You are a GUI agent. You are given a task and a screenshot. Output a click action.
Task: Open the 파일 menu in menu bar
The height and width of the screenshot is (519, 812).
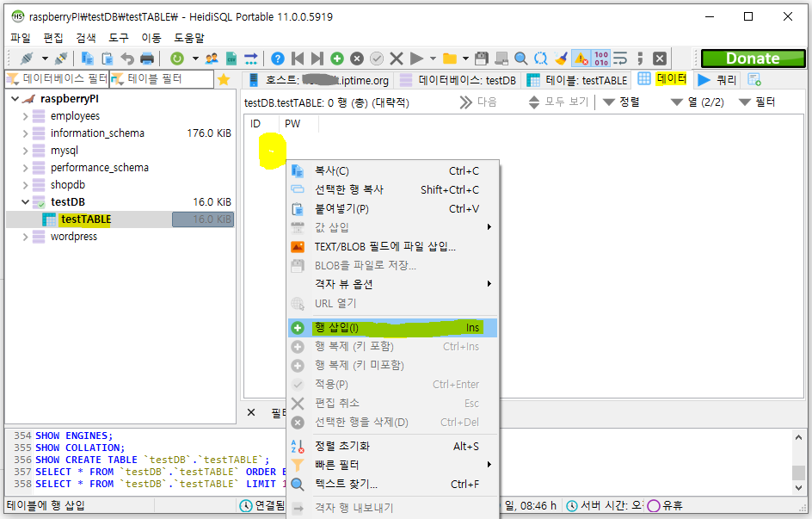click(x=21, y=38)
